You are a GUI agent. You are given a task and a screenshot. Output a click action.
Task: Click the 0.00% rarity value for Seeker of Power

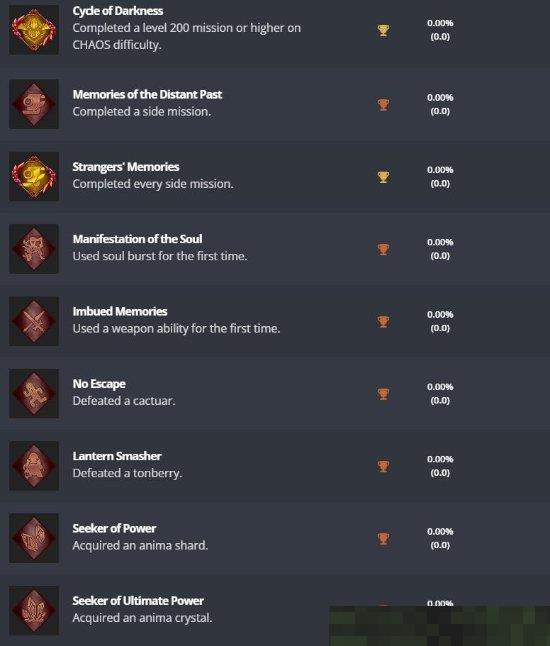pyautogui.click(x=440, y=531)
